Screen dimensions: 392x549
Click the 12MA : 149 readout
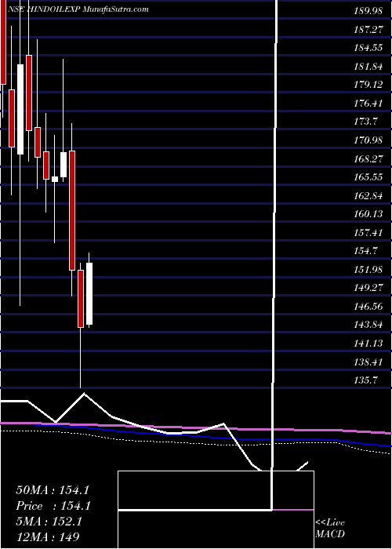pos(47,536)
